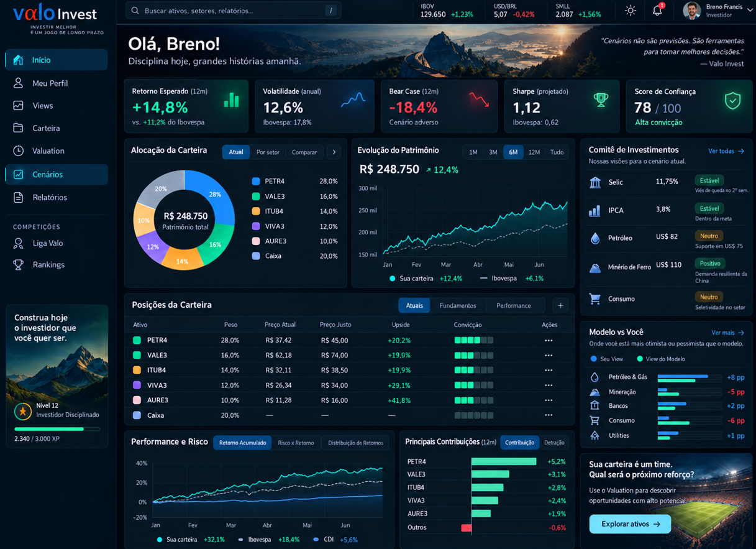Screen dimensions: 756x549
Task: Click the Valuation clock icon
Action: (x=19, y=150)
